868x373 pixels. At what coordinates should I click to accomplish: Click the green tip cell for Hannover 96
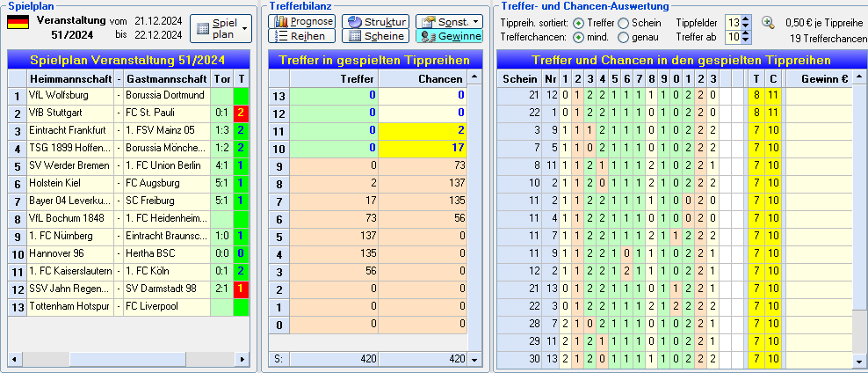[242, 254]
